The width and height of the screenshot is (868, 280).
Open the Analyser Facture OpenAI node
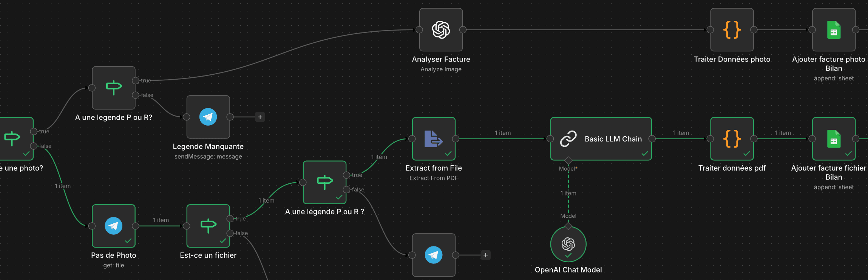coord(441,30)
